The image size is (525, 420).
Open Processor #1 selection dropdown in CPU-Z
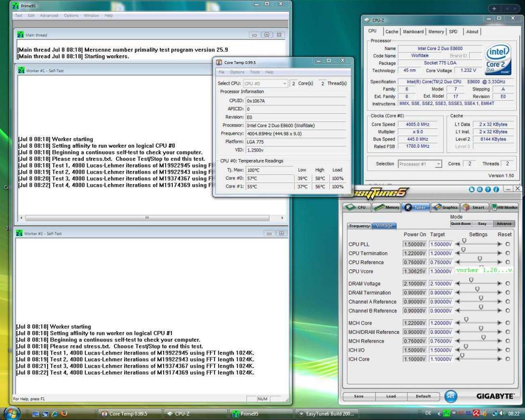click(420, 164)
